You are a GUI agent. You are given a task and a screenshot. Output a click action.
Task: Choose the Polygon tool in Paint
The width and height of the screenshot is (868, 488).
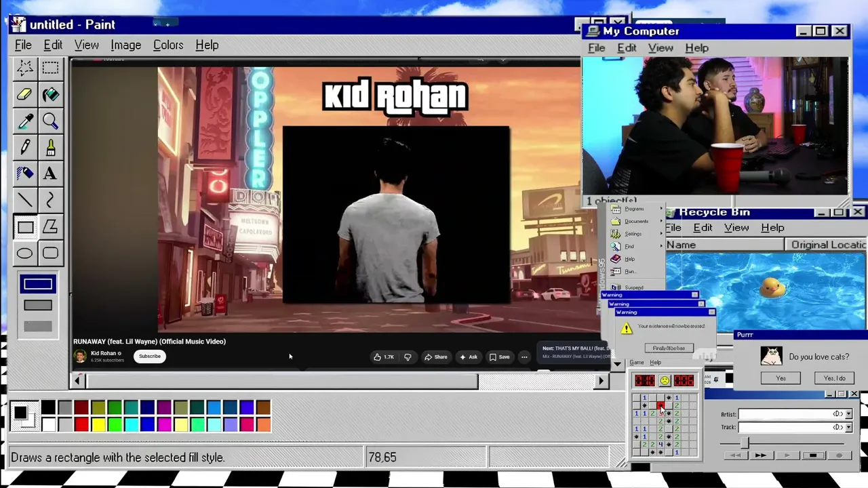pyautogui.click(x=50, y=227)
